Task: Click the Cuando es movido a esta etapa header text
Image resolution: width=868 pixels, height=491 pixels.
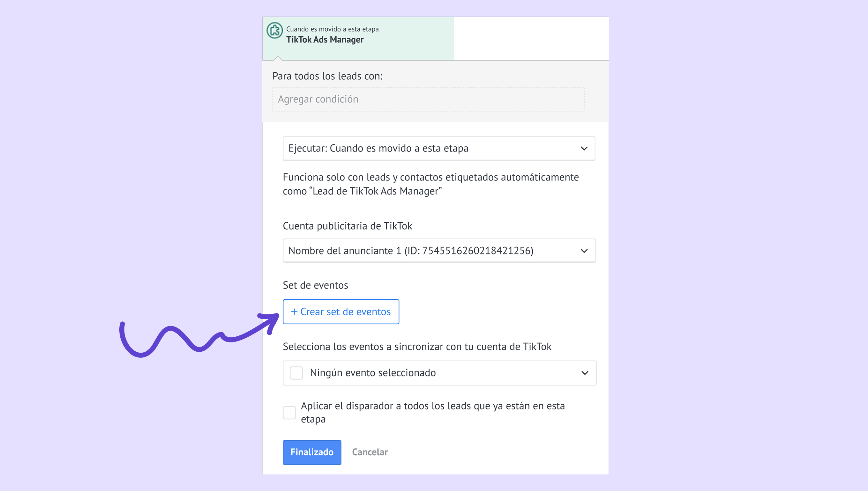Action: pos(332,29)
